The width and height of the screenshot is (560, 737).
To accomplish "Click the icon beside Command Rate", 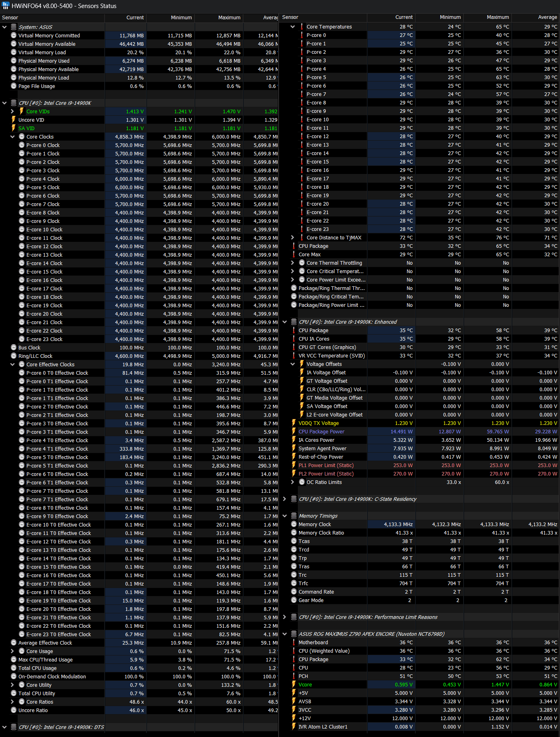I will [294, 592].
